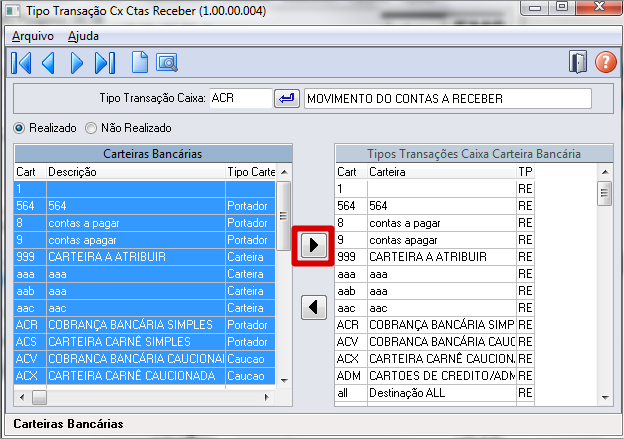This screenshot has width=624, height=439.
Task: Click TP column header in right list
Action: point(525,172)
